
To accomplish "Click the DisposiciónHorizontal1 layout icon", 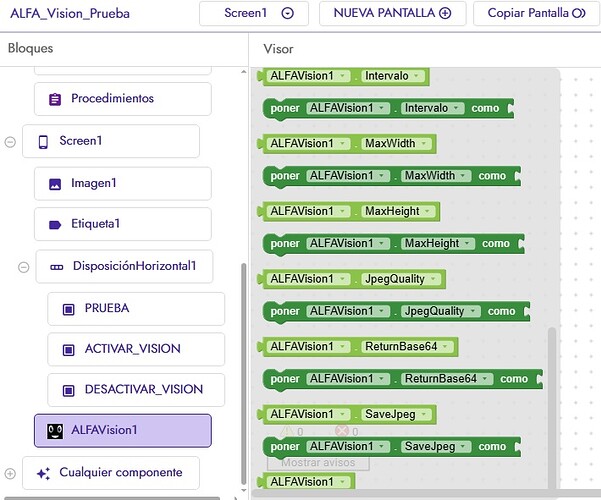I will pyautogui.click(x=57, y=267).
